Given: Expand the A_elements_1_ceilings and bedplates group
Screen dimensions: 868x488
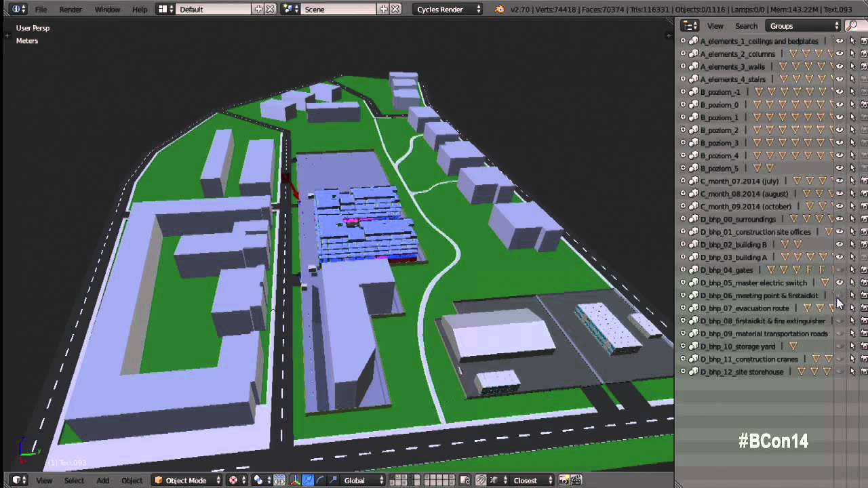Looking at the screenshot, I should pyautogui.click(x=683, y=41).
